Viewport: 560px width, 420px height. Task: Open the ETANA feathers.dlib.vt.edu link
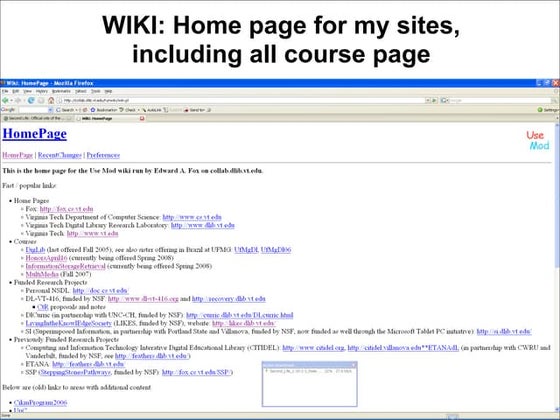(x=89, y=364)
